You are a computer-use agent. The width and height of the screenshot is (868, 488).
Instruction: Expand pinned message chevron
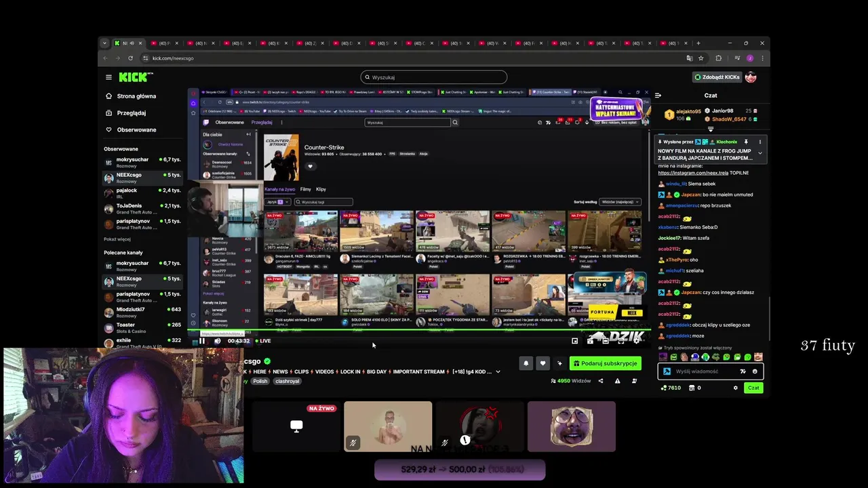pyautogui.click(x=760, y=153)
